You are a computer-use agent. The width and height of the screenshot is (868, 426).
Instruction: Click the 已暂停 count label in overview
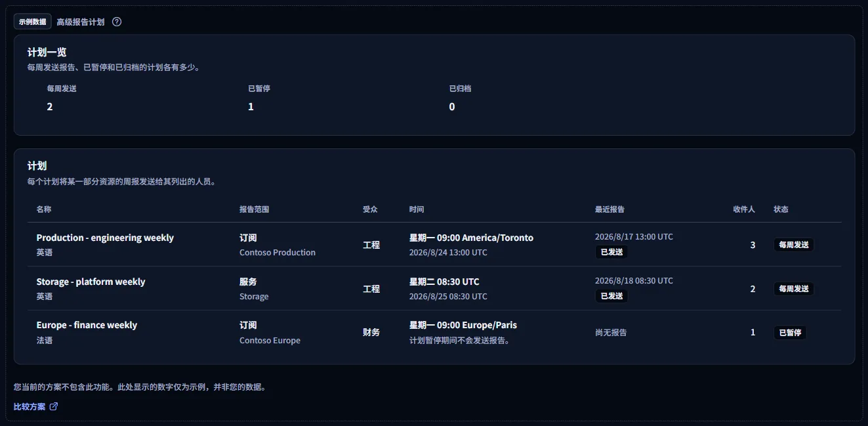tap(259, 88)
